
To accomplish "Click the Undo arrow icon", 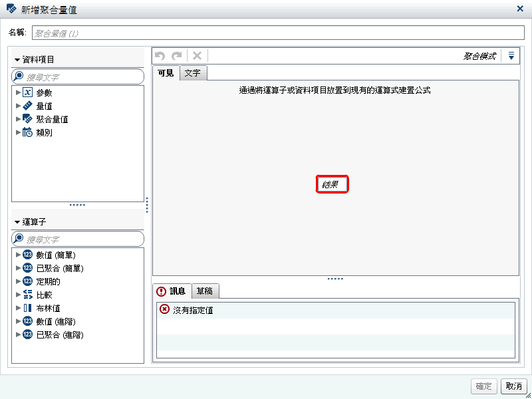I will 160,55.
